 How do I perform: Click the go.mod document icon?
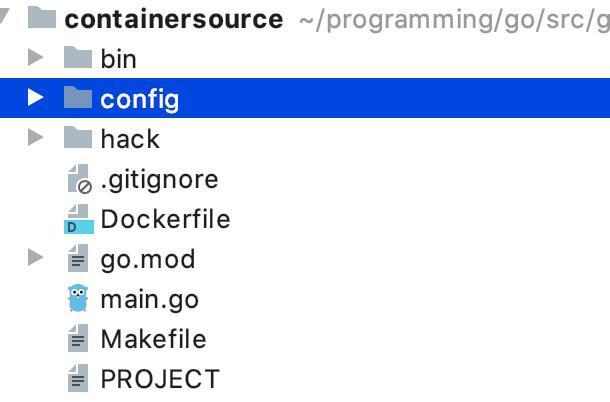pos(78,258)
